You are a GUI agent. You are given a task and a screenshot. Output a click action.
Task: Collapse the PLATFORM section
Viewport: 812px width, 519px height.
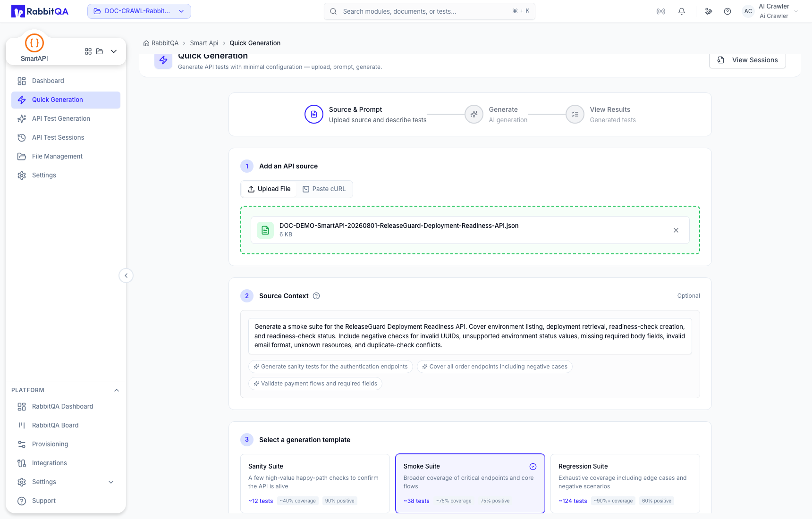pyautogui.click(x=117, y=390)
